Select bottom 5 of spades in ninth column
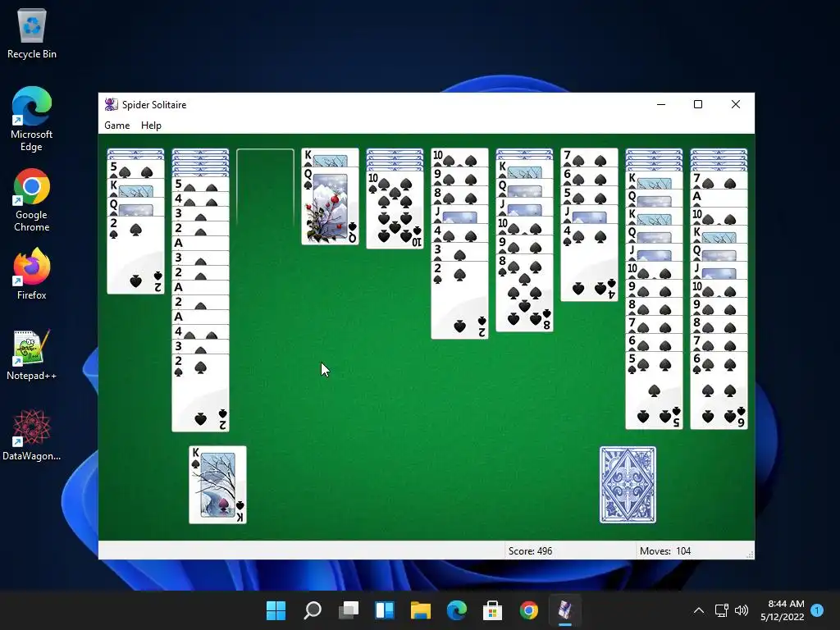Screen dimensions: 840x630 click(654, 390)
